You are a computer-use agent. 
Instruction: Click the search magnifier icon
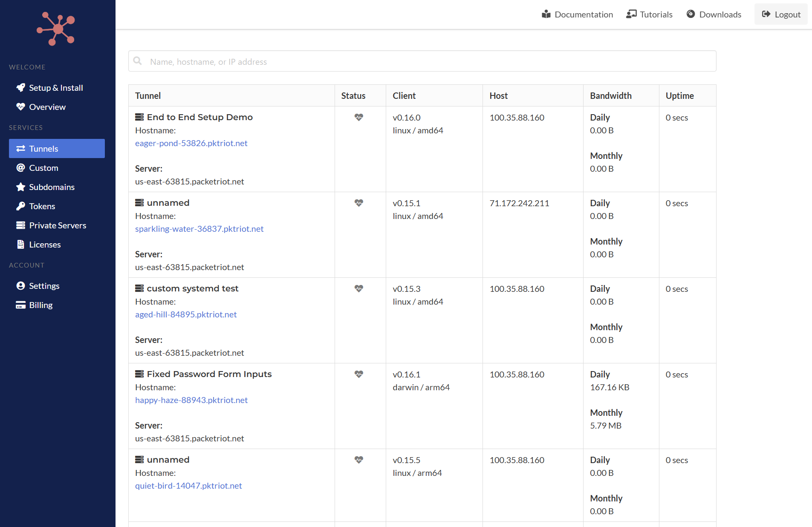138,61
